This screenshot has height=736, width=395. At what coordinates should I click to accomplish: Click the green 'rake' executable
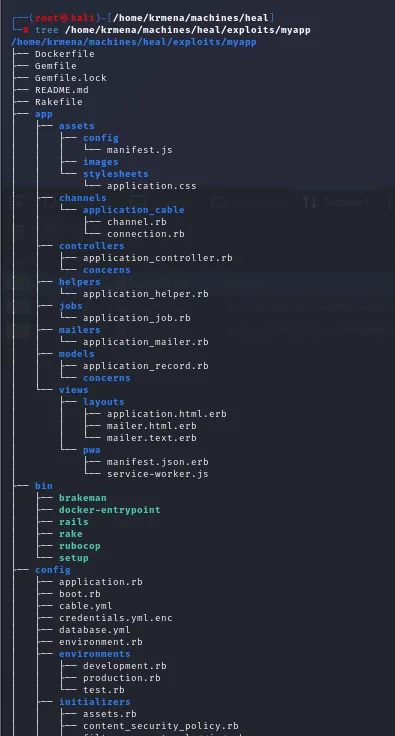tap(71, 534)
